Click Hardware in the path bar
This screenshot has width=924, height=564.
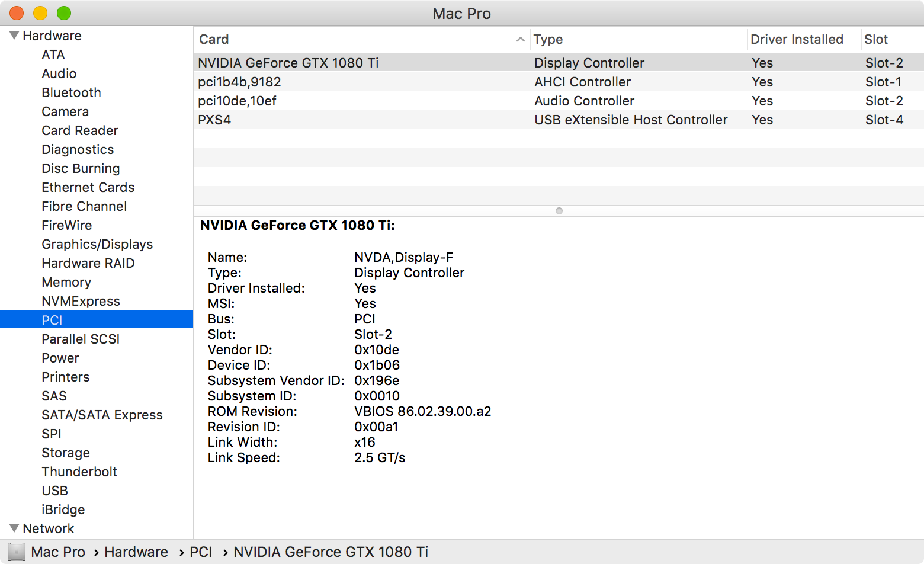coord(136,552)
